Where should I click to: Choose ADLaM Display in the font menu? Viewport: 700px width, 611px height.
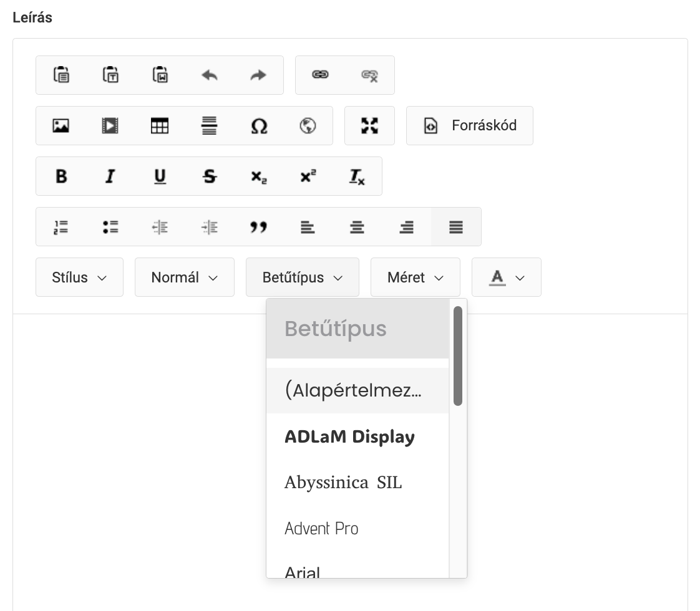point(349,436)
